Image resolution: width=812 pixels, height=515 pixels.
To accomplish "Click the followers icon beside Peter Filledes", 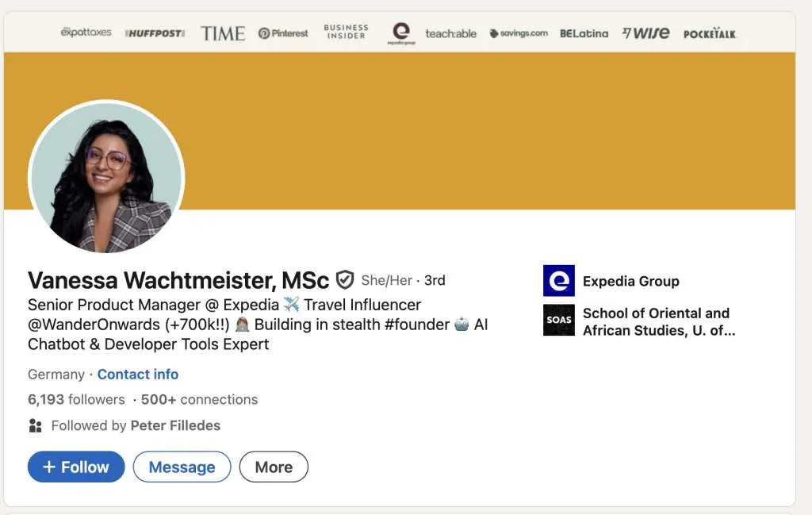I will click(x=35, y=426).
